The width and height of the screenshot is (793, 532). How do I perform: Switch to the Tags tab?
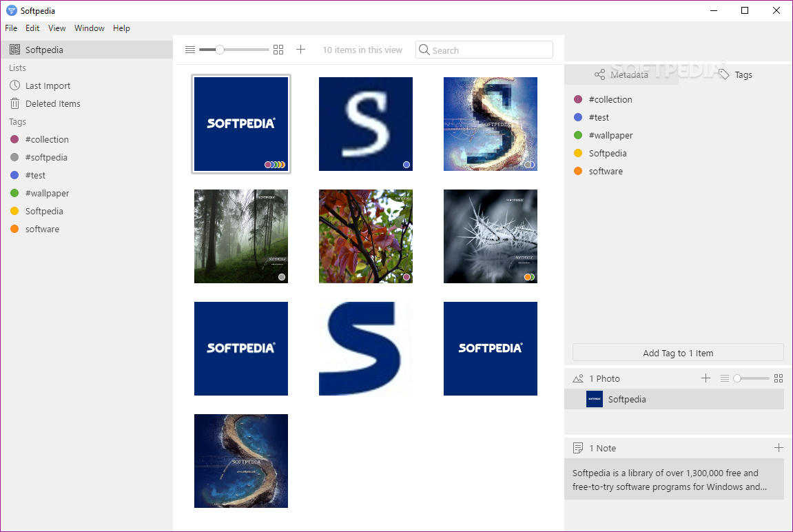click(x=736, y=74)
